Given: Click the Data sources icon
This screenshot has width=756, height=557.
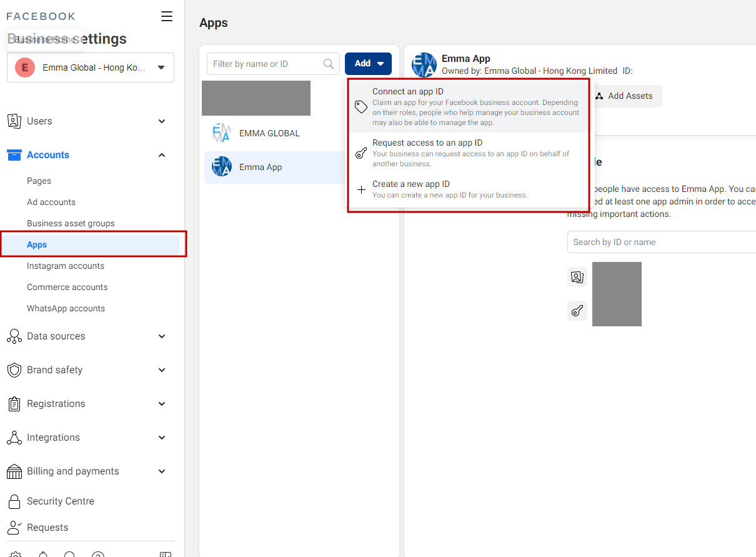Looking at the screenshot, I should 14,336.
